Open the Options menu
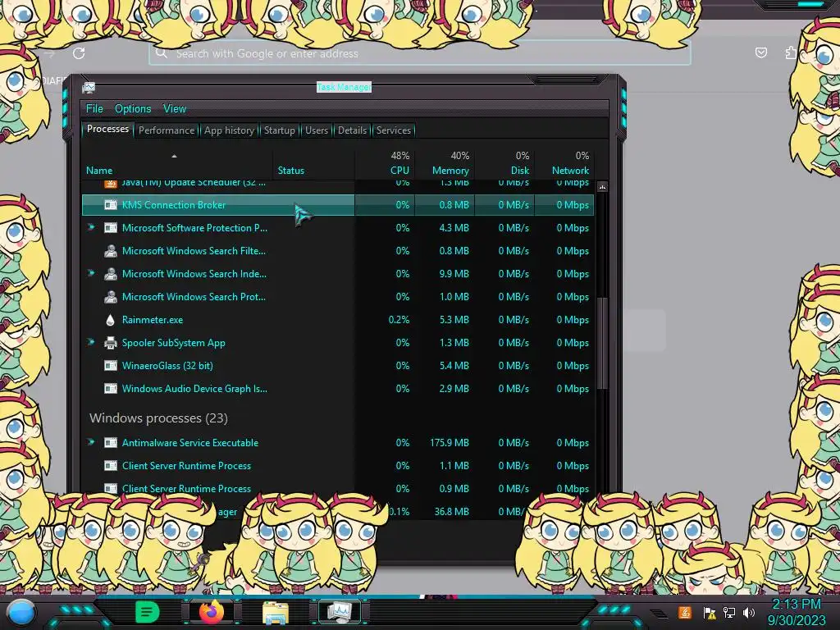840x630 pixels. (133, 109)
